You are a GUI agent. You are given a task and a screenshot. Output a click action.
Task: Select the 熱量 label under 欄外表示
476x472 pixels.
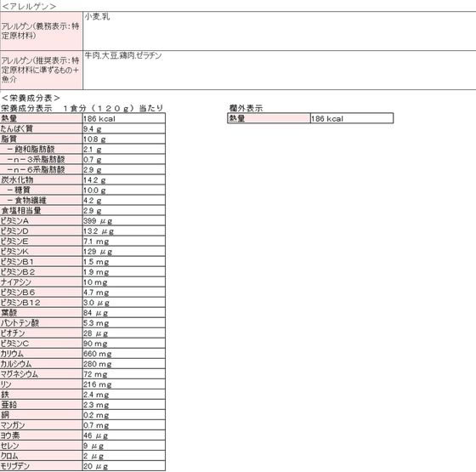[269, 118]
